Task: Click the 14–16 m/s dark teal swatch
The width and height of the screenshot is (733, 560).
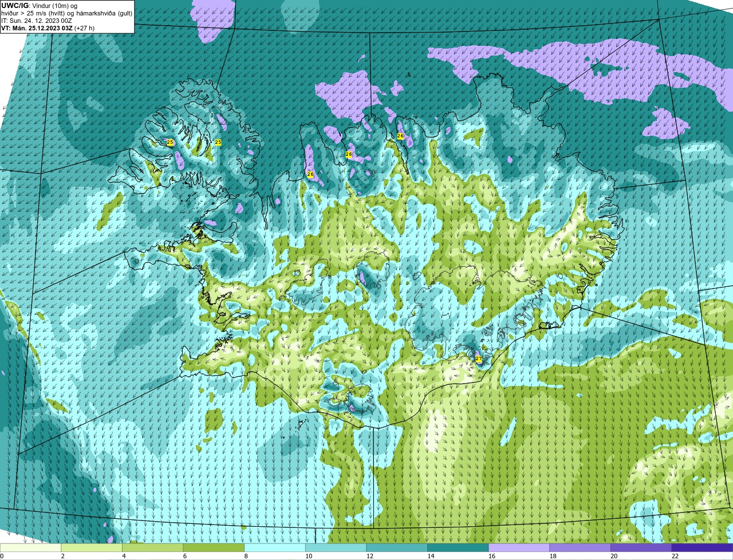Action: click(458, 548)
